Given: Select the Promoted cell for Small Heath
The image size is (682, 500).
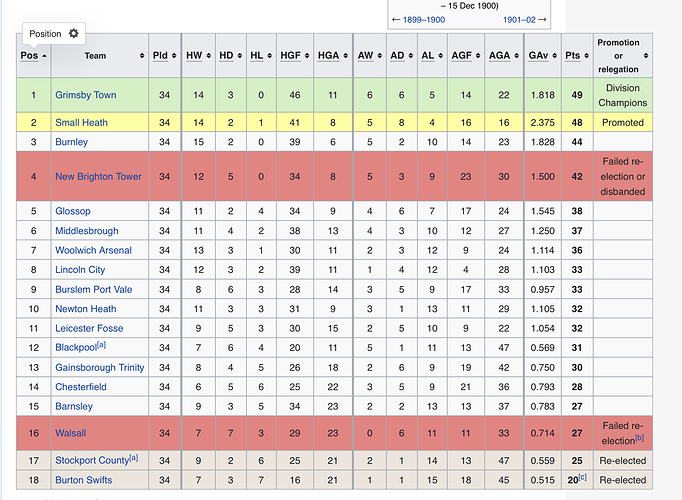Looking at the screenshot, I should click(623, 123).
